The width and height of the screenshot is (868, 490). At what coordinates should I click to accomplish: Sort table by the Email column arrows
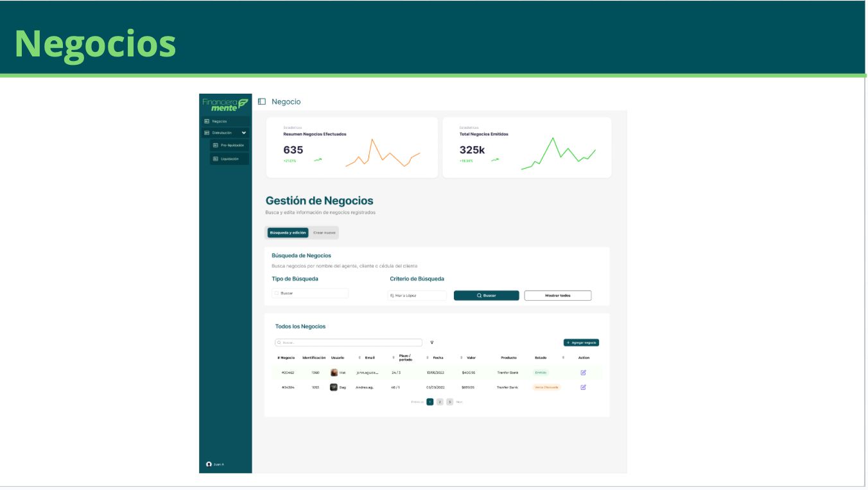[x=360, y=358]
